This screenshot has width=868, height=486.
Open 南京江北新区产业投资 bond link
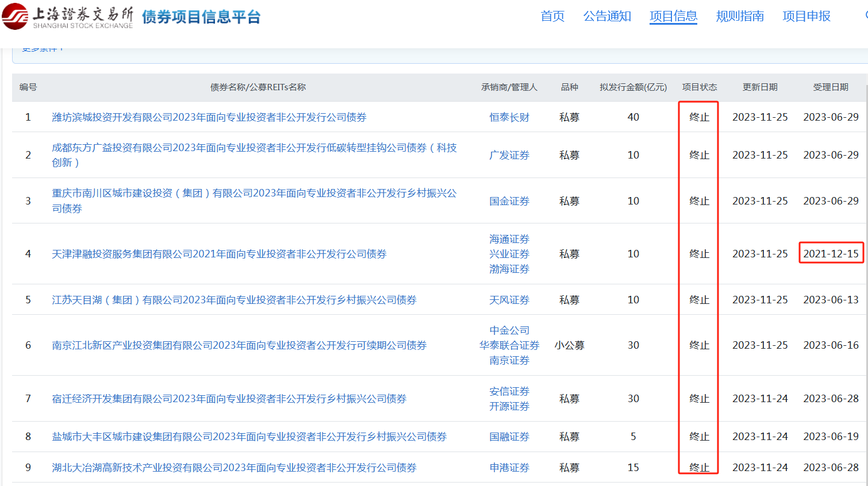(x=239, y=345)
